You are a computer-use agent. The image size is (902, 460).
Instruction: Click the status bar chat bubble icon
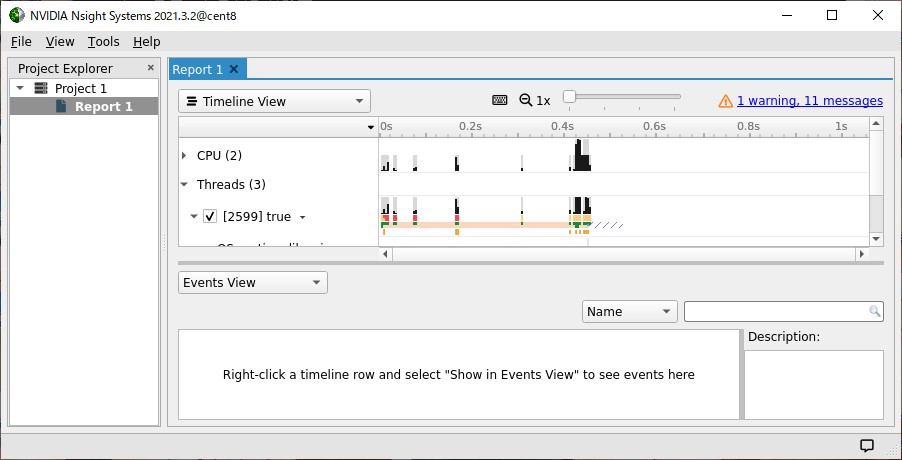tap(866, 446)
